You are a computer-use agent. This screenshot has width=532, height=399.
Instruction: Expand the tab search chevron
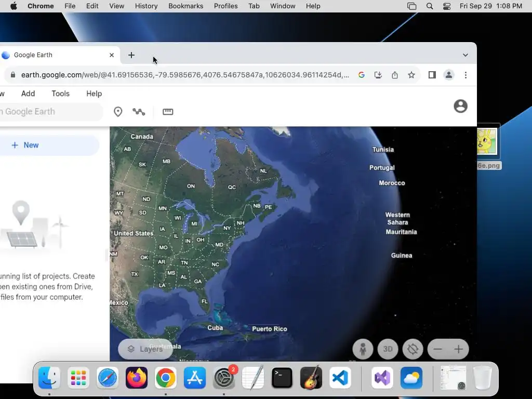click(465, 55)
